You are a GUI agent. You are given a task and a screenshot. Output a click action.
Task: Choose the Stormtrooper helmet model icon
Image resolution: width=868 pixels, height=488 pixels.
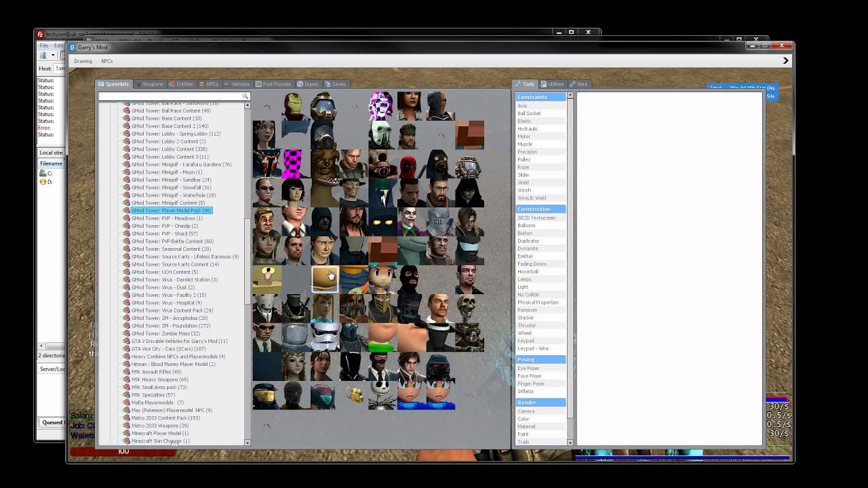click(x=324, y=338)
